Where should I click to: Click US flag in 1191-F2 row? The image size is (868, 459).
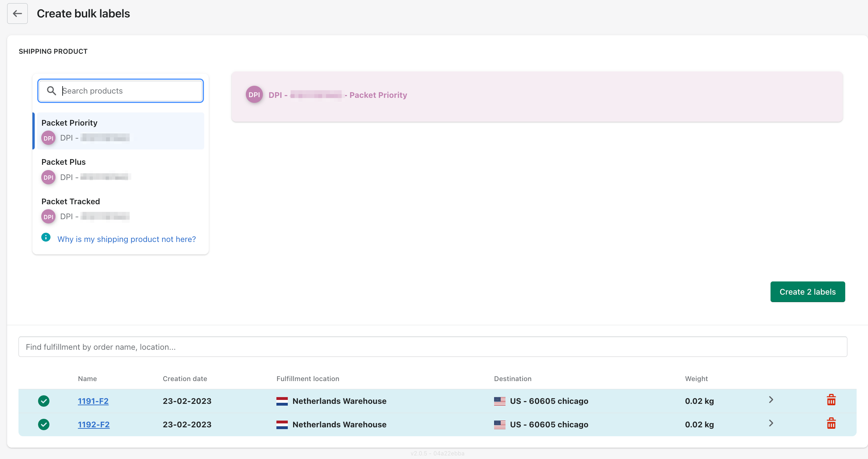[500, 401]
